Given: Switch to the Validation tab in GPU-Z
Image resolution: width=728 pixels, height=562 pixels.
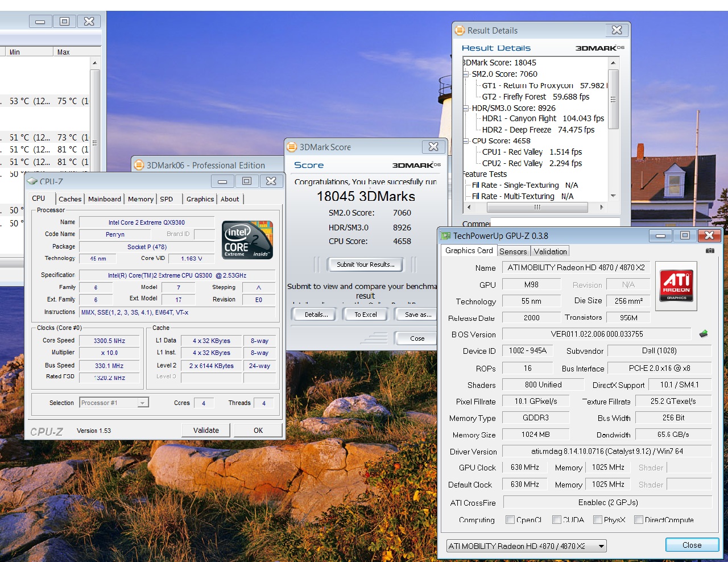Looking at the screenshot, I should coord(550,251).
